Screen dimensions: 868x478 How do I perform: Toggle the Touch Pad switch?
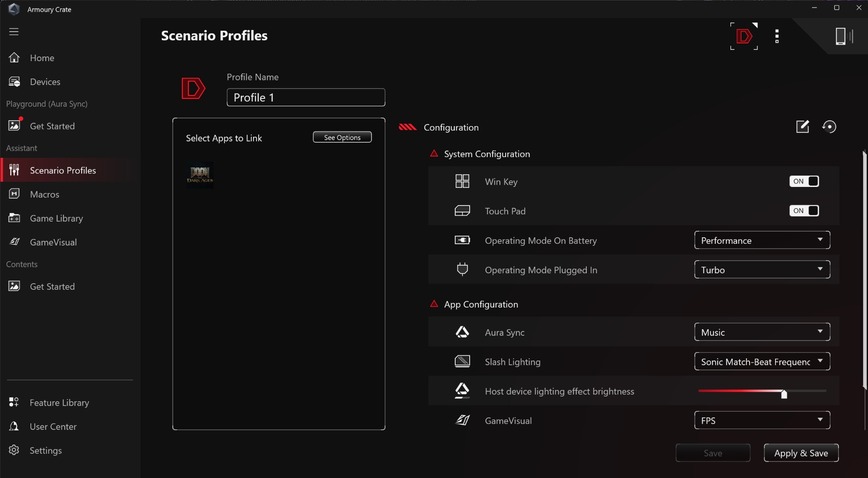(804, 211)
